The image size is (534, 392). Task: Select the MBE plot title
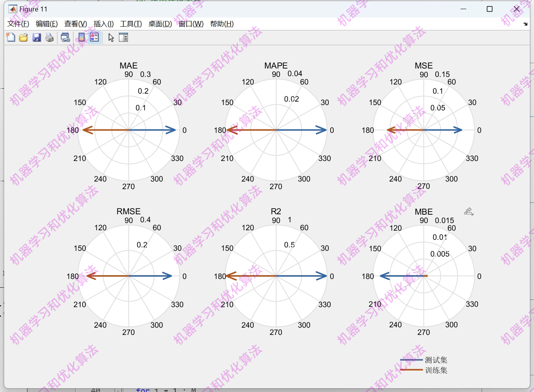click(424, 212)
